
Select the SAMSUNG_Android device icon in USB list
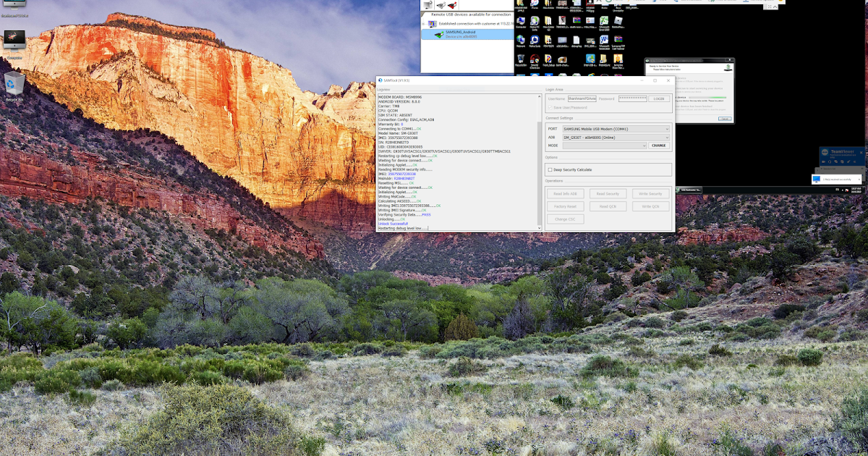(438, 34)
